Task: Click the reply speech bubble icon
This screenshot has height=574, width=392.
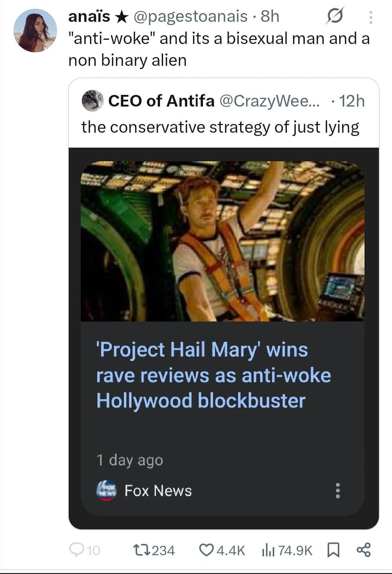Action: [76, 550]
